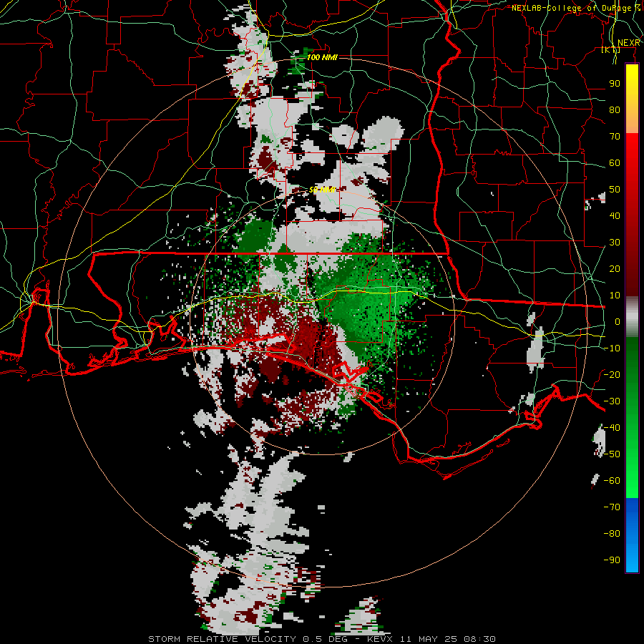Click the positive 80 scale label

615,109
